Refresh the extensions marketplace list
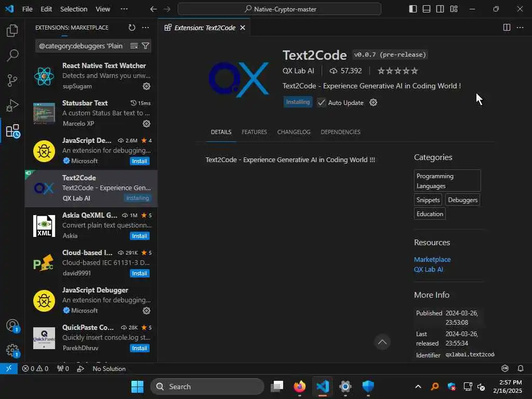Viewport: 532px width, 399px height. [132, 28]
